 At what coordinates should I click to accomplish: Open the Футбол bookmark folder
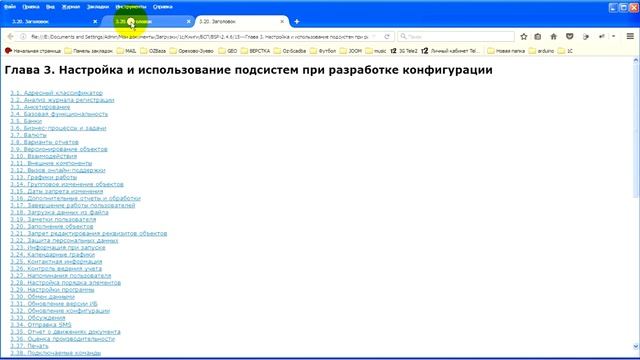pos(323,51)
